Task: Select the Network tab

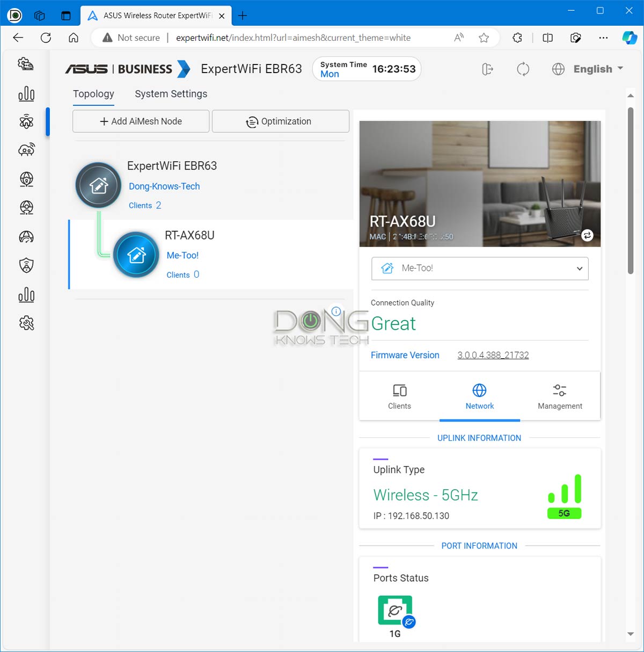Action: click(480, 397)
